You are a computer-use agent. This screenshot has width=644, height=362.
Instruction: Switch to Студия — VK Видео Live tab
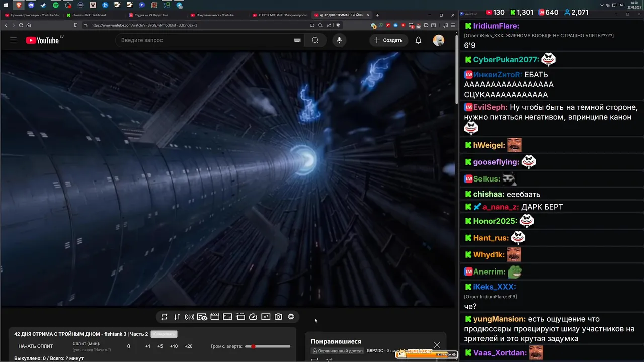(156, 15)
